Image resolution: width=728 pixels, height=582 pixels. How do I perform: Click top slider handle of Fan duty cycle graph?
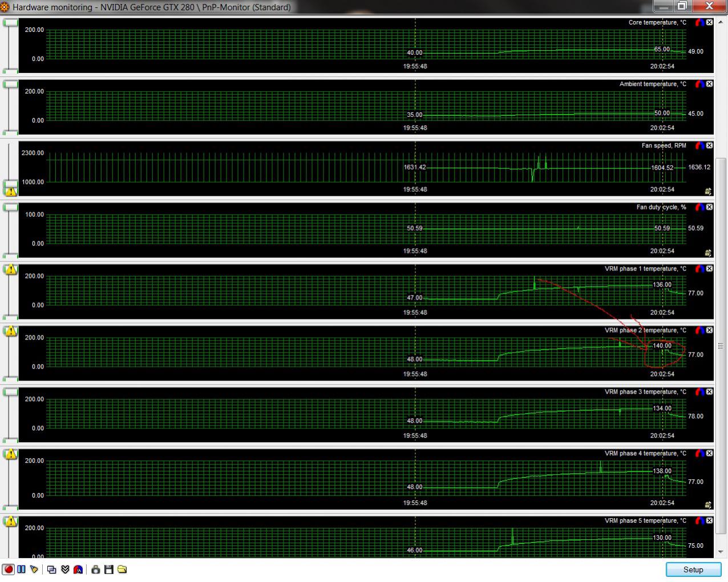(x=10, y=207)
